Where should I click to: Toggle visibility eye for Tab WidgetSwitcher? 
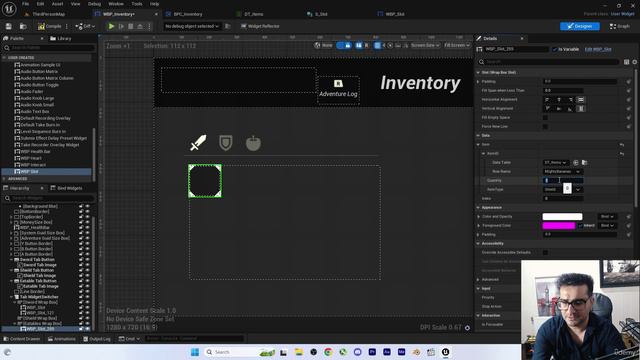tap(87, 297)
